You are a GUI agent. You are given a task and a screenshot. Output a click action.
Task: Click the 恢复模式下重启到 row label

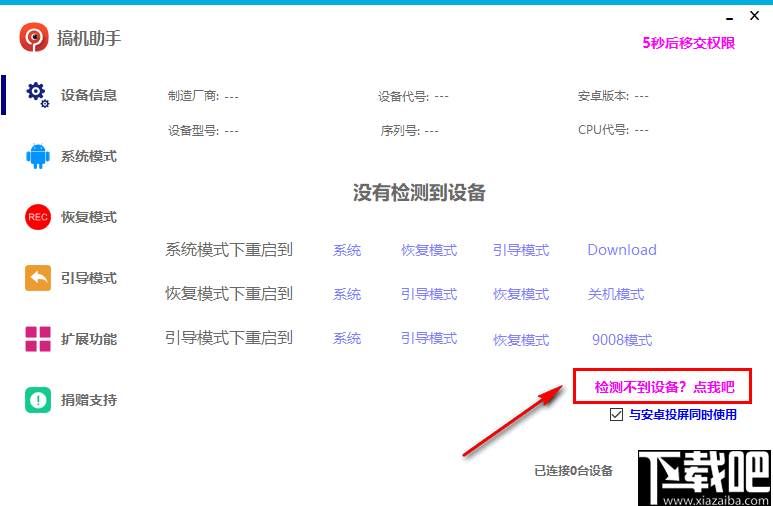pyautogui.click(x=229, y=293)
